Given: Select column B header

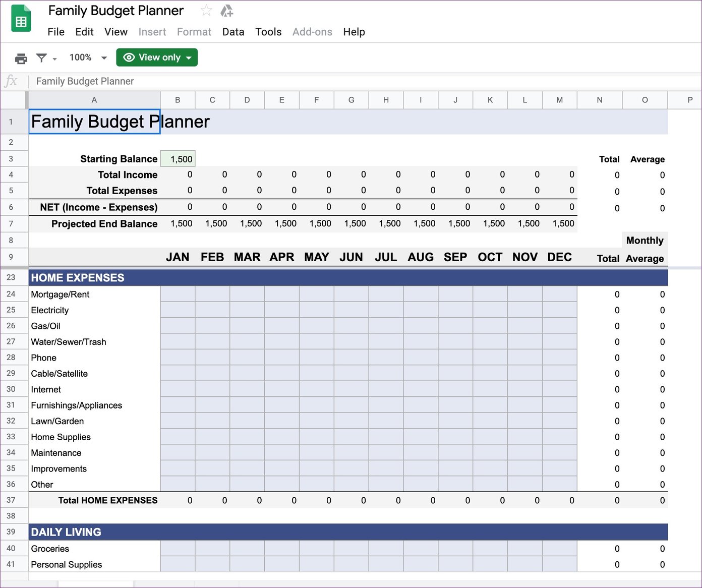Looking at the screenshot, I should tap(178, 100).
